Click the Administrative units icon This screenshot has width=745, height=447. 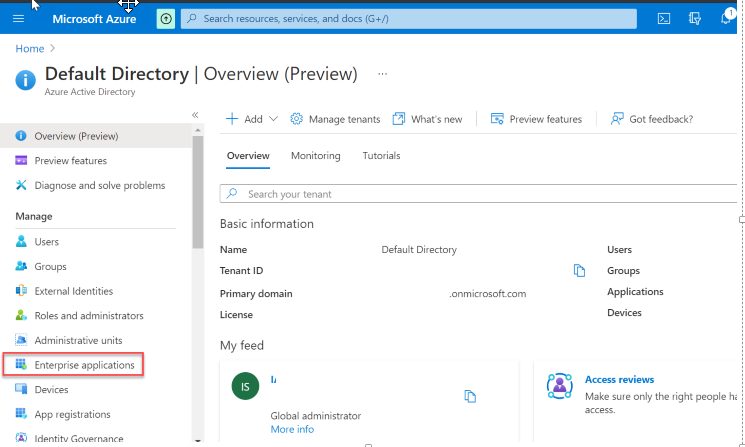pos(21,340)
